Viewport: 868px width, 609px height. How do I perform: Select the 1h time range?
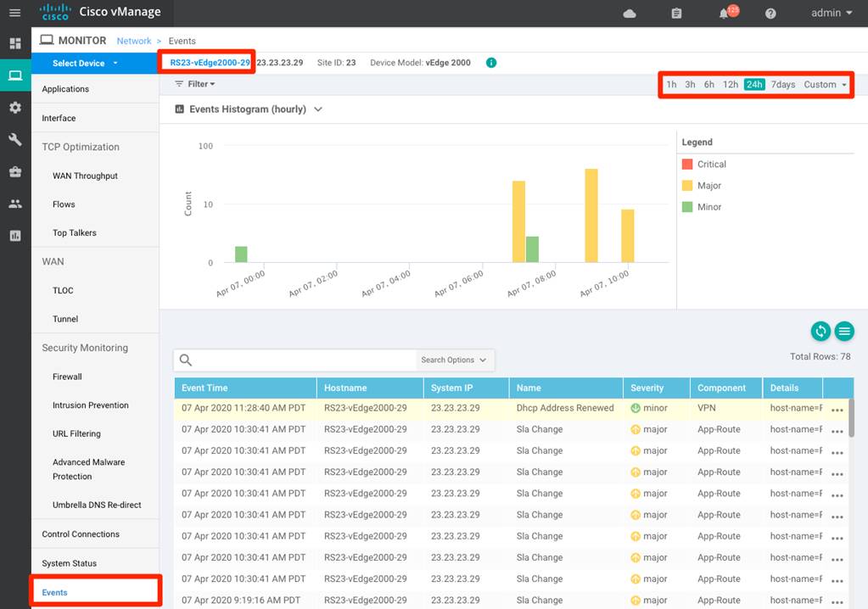click(671, 85)
